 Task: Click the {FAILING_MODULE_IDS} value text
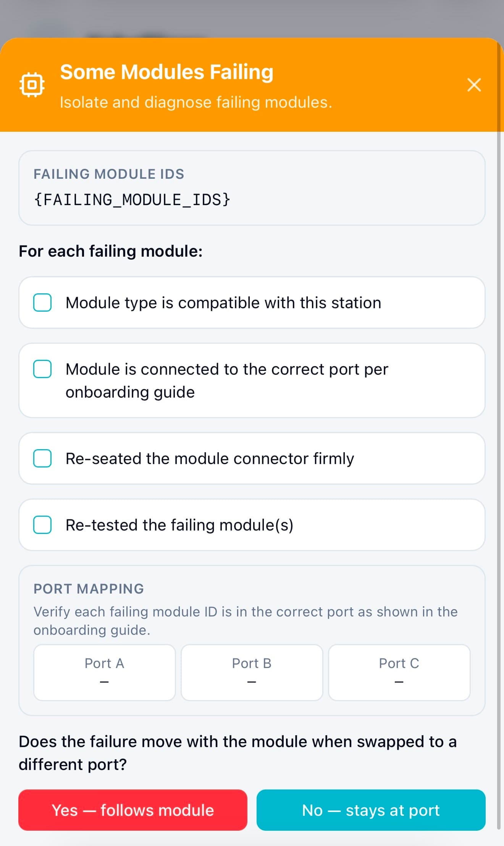(x=132, y=200)
